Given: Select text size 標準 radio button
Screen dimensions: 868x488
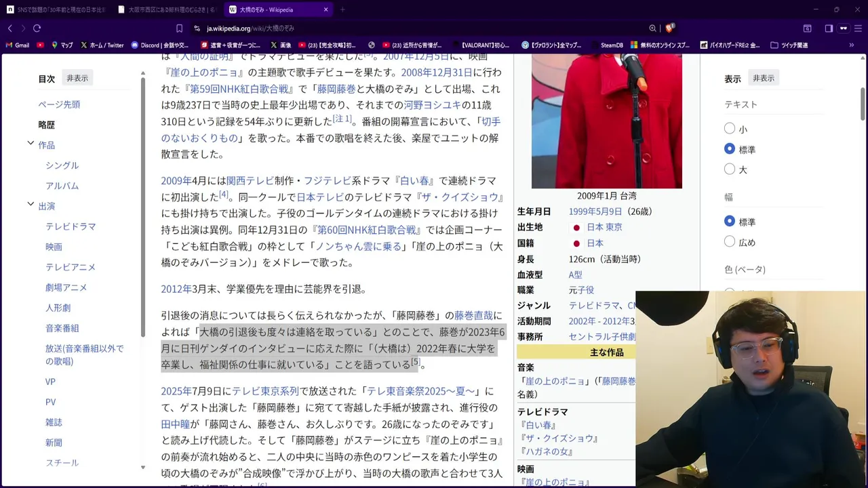Looking at the screenshot, I should tap(730, 148).
